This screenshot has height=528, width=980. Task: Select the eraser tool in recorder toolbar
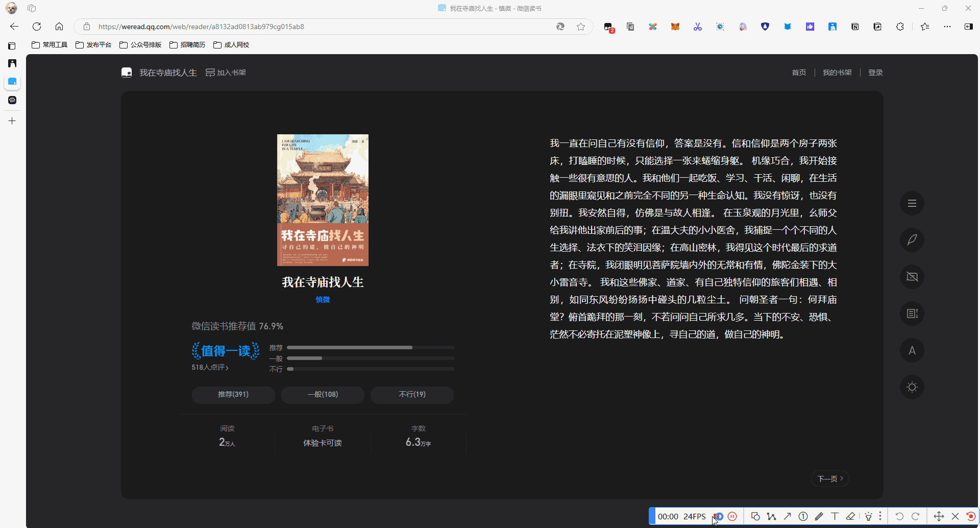tap(850, 516)
